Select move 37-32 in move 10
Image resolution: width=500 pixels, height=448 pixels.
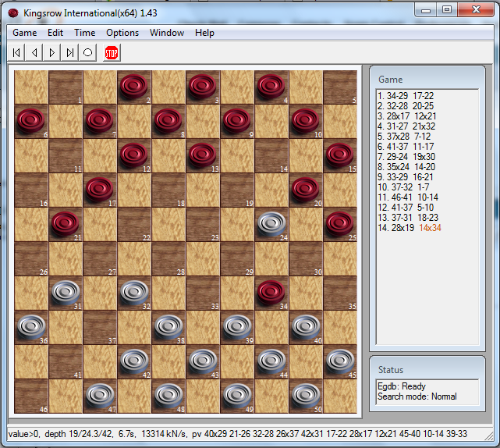[402, 187]
